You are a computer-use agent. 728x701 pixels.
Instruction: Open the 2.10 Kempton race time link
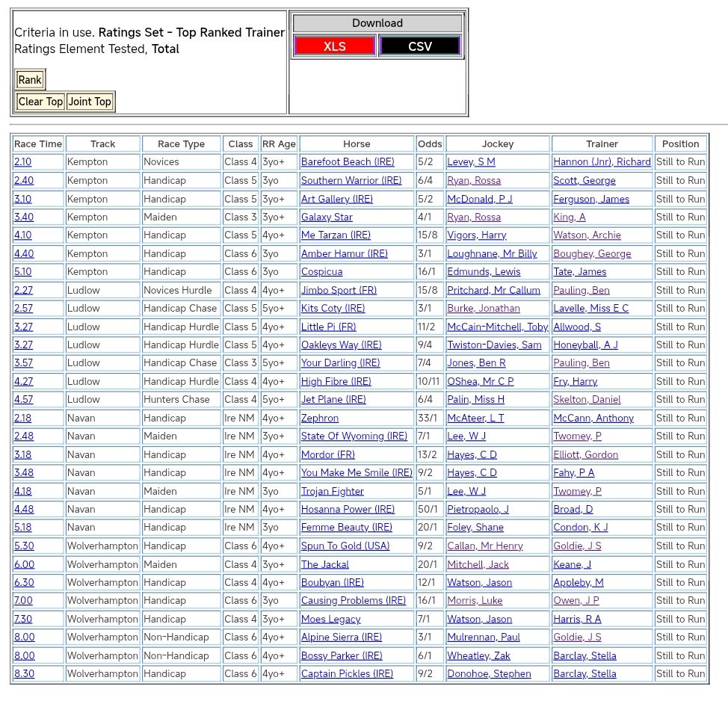point(23,162)
